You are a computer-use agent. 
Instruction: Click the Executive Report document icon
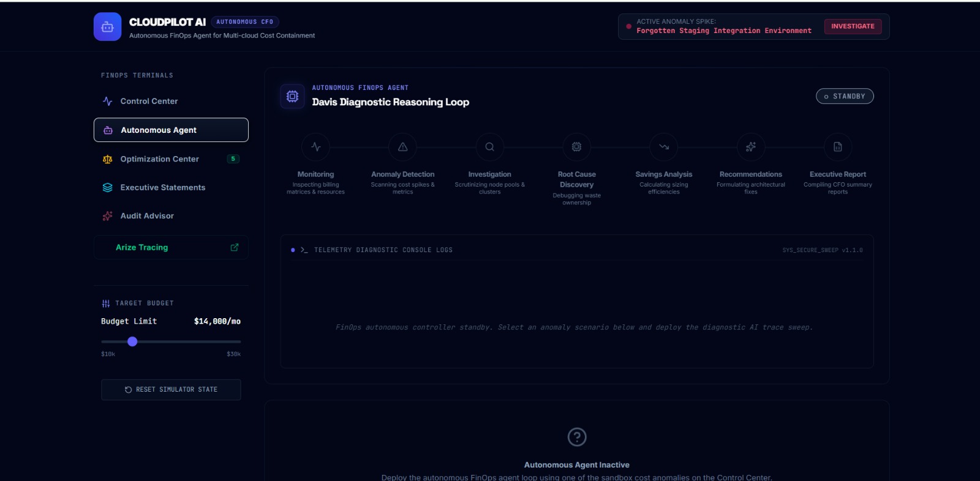point(838,147)
